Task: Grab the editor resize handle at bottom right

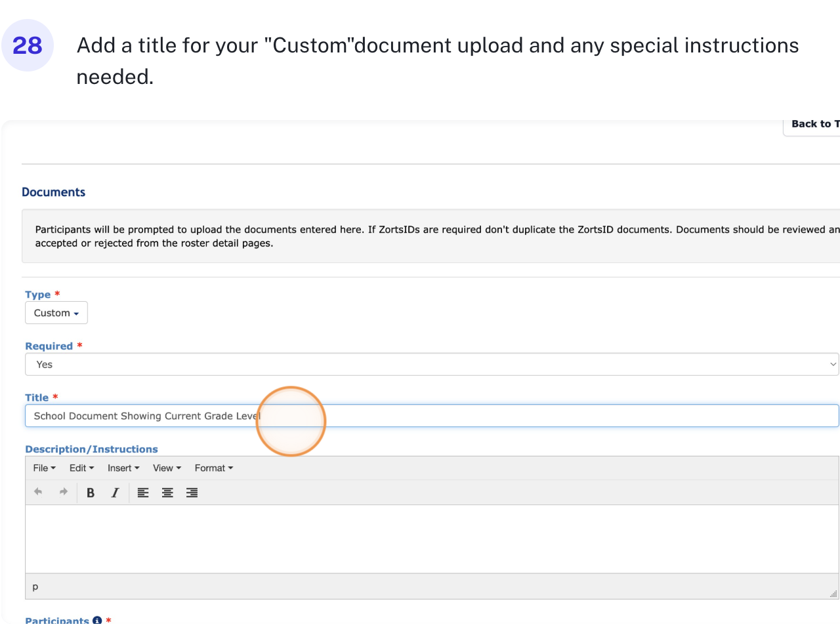Action: coord(833,594)
